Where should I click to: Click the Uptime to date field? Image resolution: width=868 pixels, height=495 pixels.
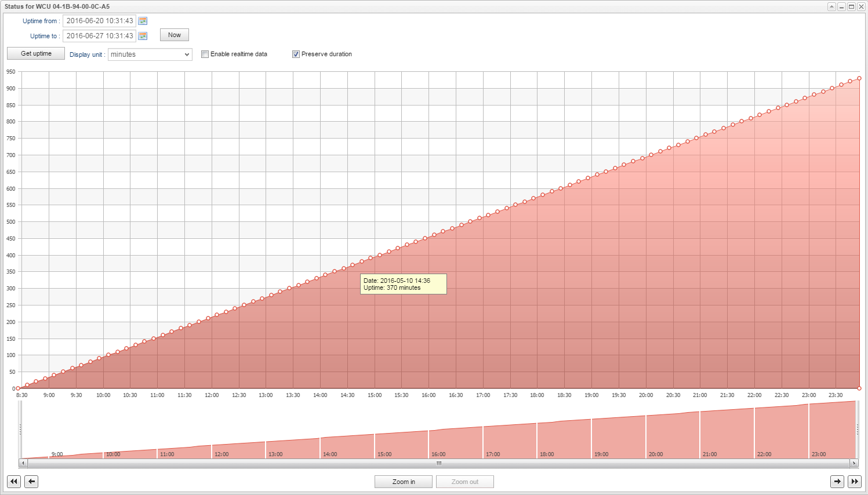point(99,36)
